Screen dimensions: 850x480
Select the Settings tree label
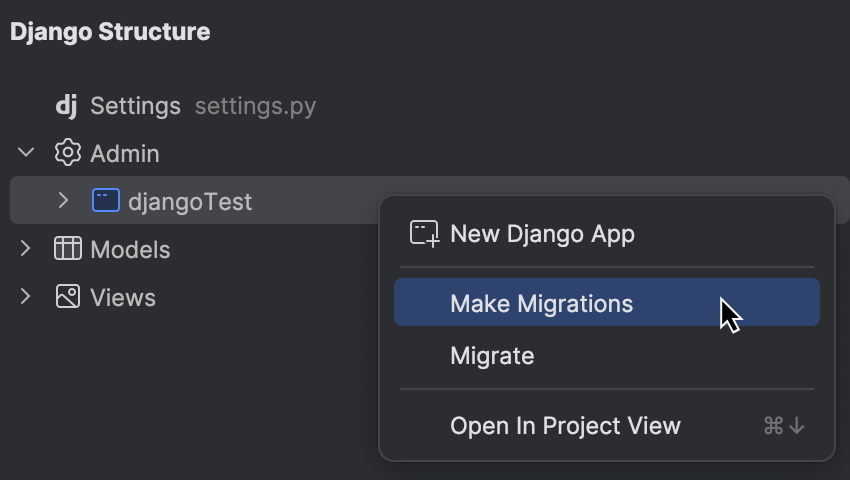point(136,106)
